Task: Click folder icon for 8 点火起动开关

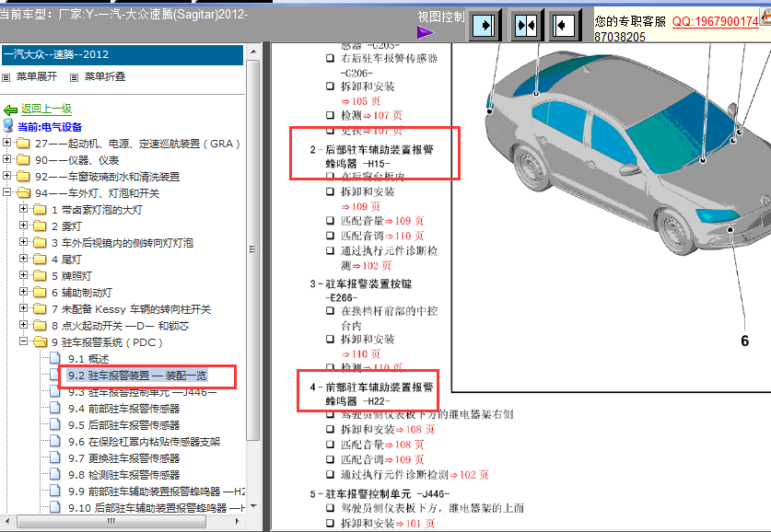Action: 40,326
